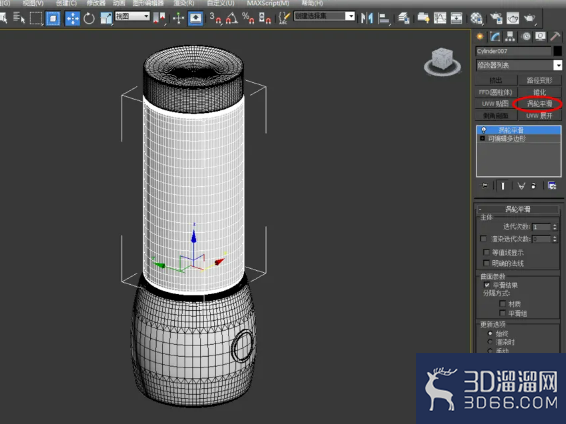Switch to Create panel tab
Image resolution: width=566 pixels, height=424 pixels.
click(480, 36)
